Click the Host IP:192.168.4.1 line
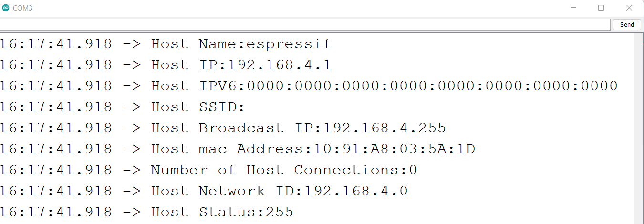The image size is (644, 224). tap(166, 65)
